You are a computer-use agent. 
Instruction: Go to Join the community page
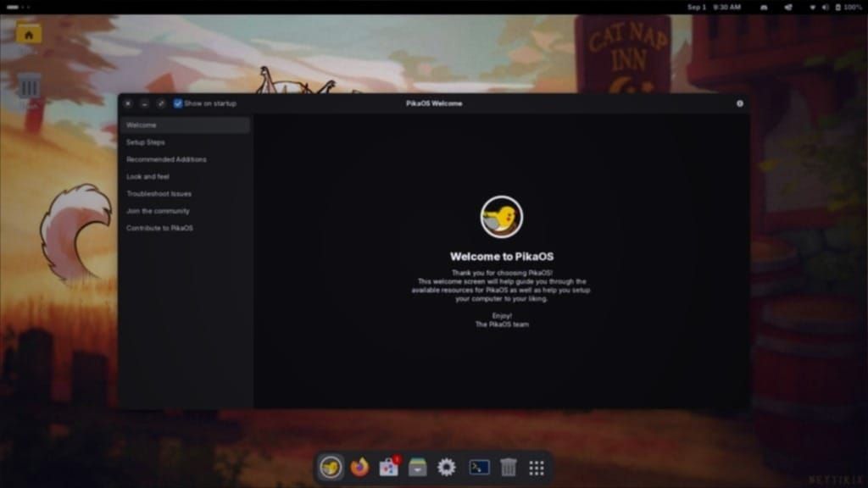[x=185, y=211]
